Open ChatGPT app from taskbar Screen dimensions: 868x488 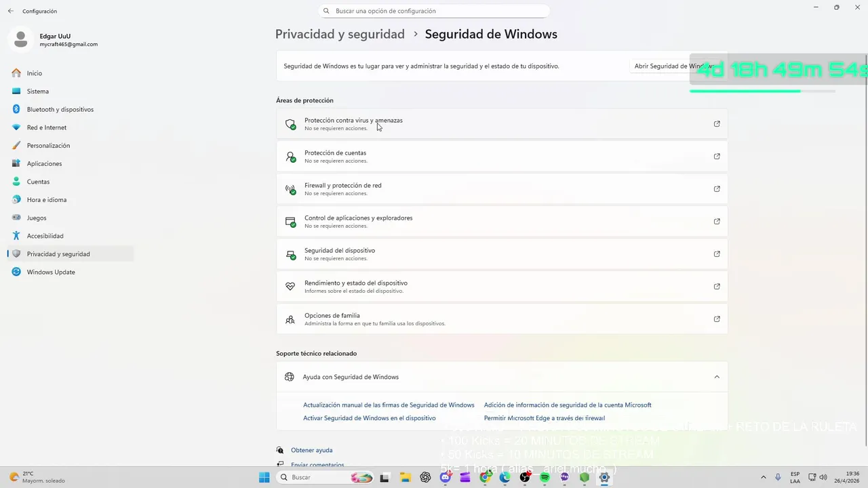coord(425,477)
